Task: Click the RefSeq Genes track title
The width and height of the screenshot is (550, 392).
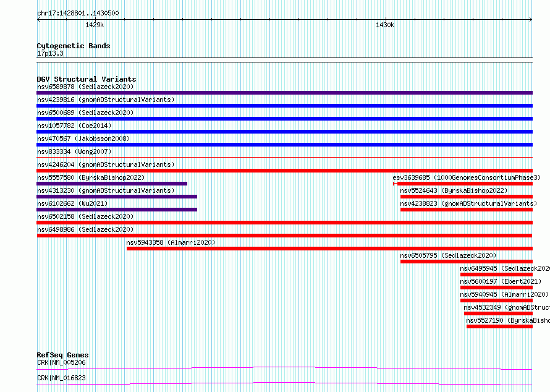Action: point(62,355)
